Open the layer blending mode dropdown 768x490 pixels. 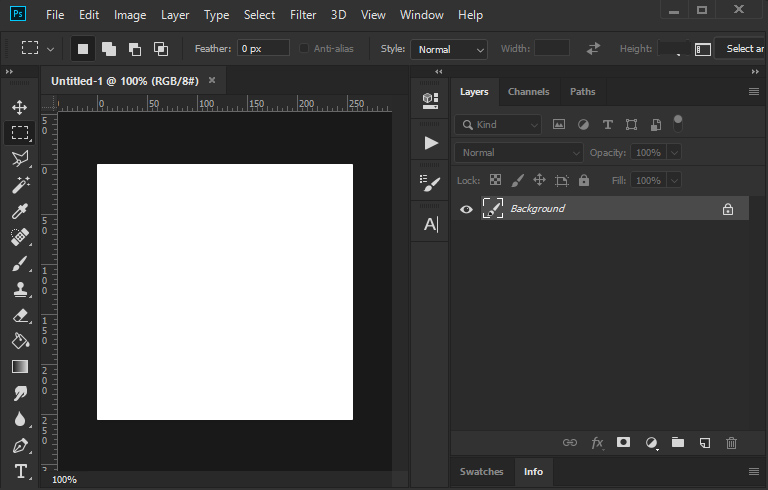(x=519, y=152)
